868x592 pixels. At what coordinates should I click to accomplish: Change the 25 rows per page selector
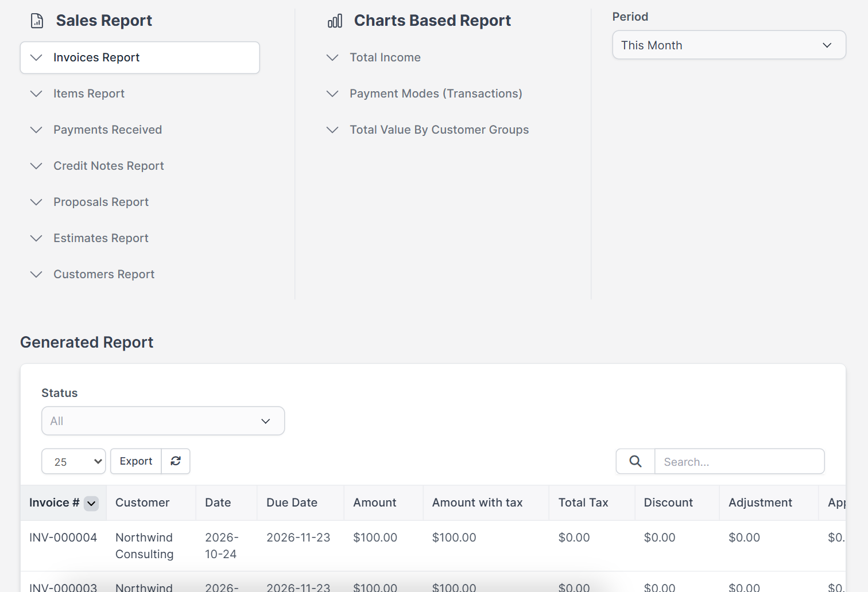[73, 461]
